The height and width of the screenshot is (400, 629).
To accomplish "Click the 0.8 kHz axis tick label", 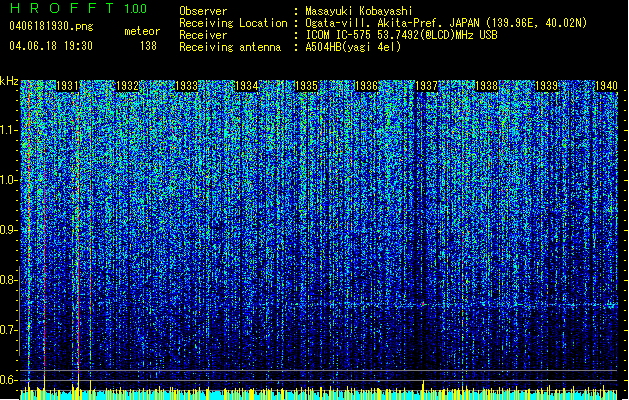I will point(8,280).
